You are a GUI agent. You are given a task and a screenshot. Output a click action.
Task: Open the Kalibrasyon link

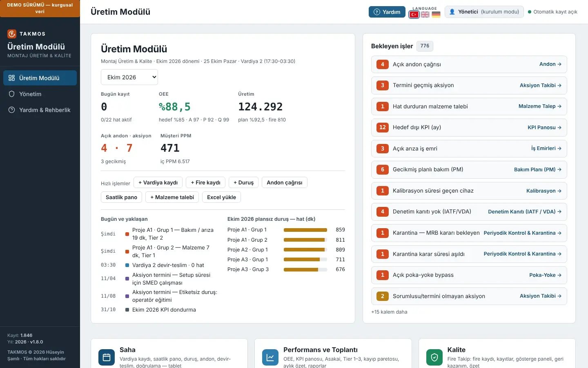click(544, 191)
